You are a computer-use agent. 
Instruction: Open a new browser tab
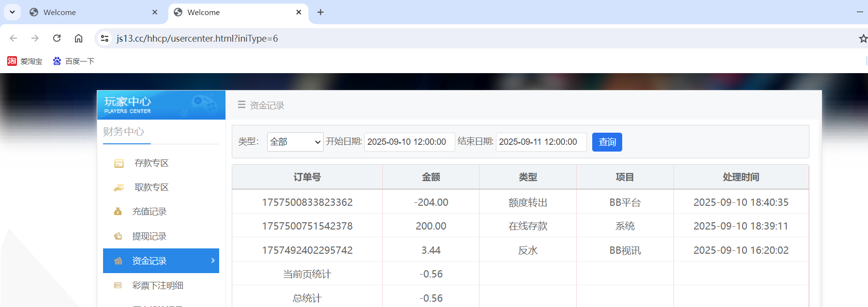[320, 13]
